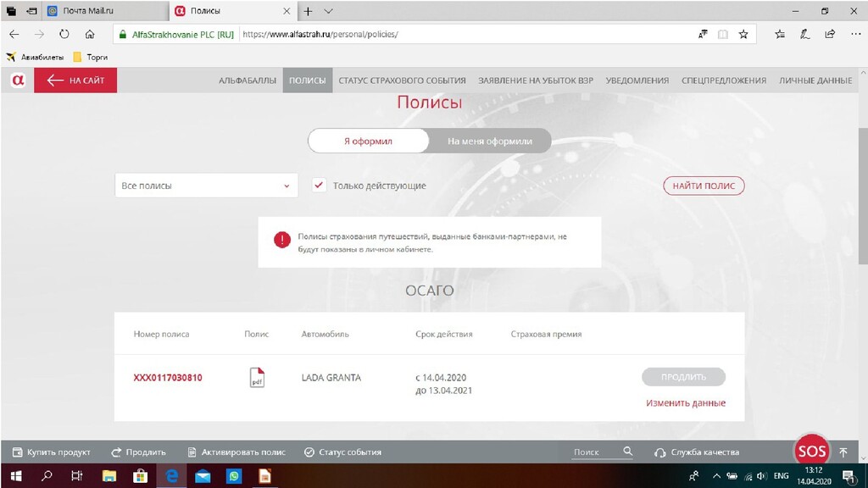Open Edge settings and more menu

click(855, 34)
